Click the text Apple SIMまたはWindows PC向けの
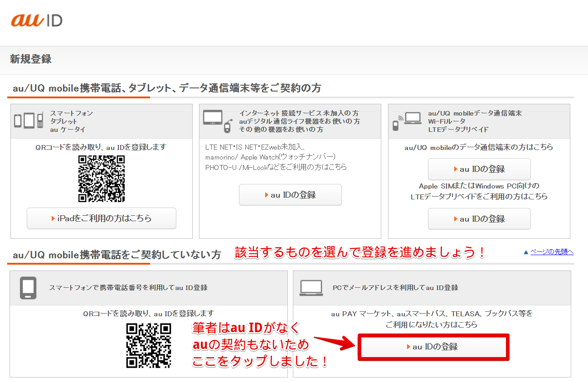 point(479,186)
